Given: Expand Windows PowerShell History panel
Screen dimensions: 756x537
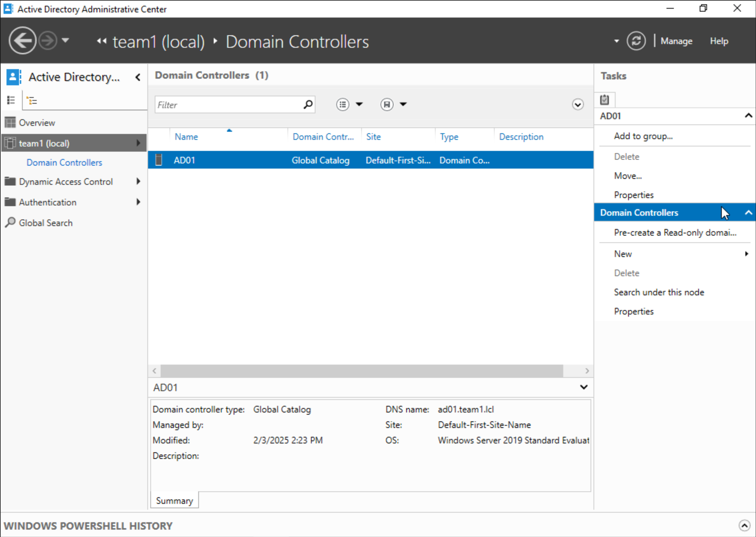Looking at the screenshot, I should pos(744,525).
